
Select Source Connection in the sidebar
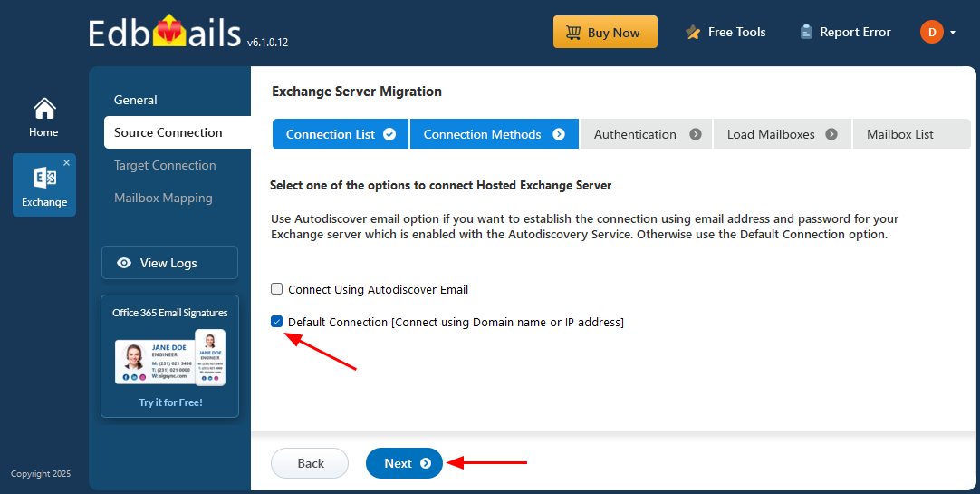(178, 132)
